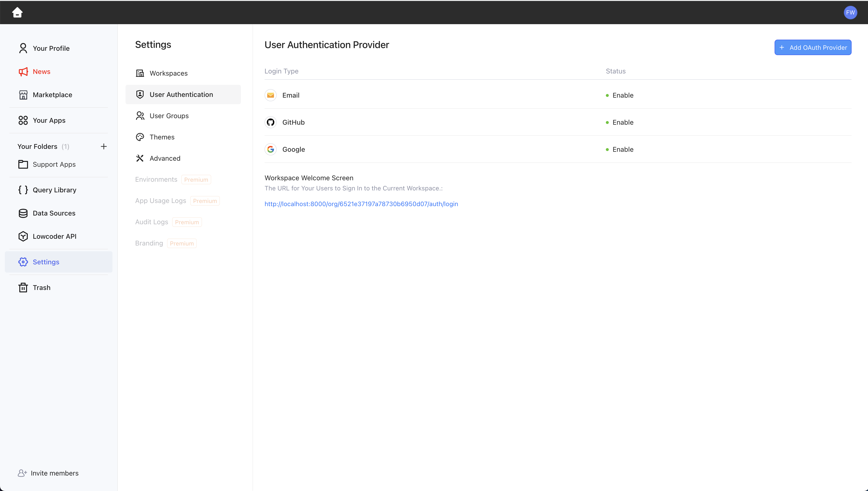868x491 pixels.
Task: Click the Google provider logo
Action: (x=270, y=149)
